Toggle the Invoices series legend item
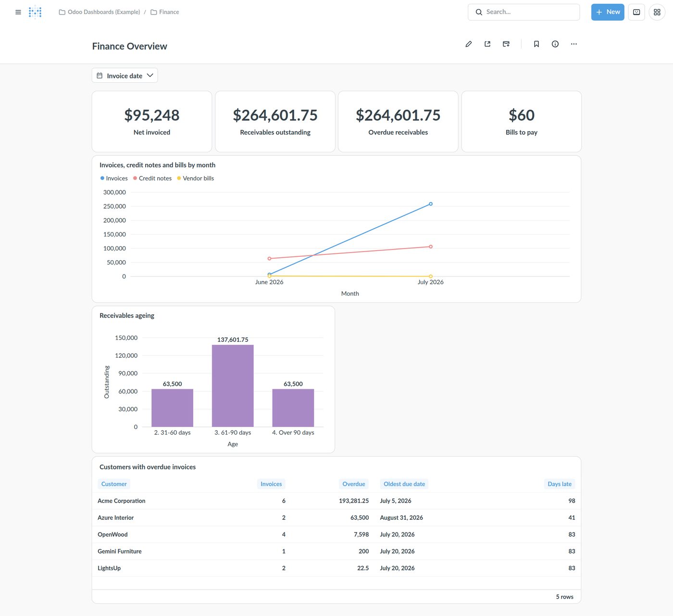The height and width of the screenshot is (616, 673). 114,178
